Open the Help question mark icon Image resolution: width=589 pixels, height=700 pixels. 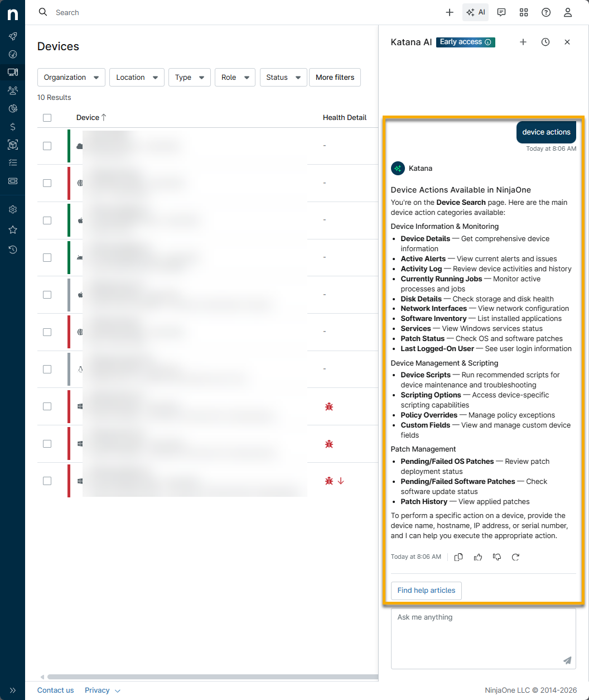pyautogui.click(x=546, y=12)
